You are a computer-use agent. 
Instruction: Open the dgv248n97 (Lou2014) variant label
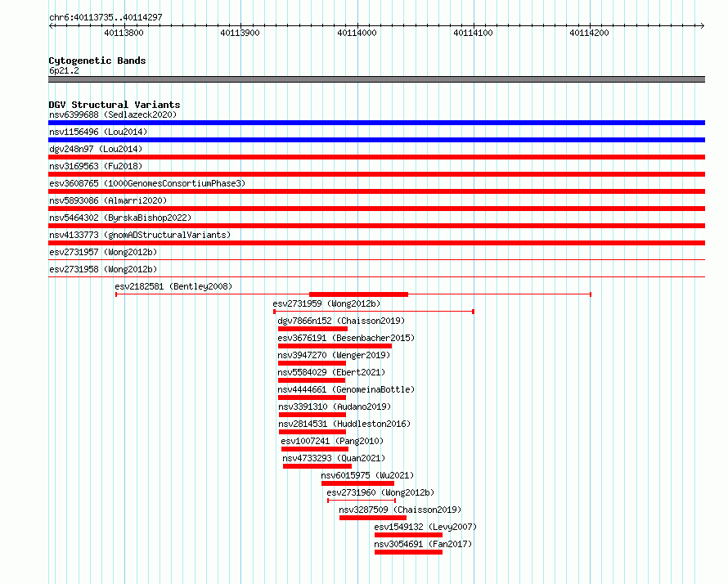pyautogui.click(x=96, y=149)
